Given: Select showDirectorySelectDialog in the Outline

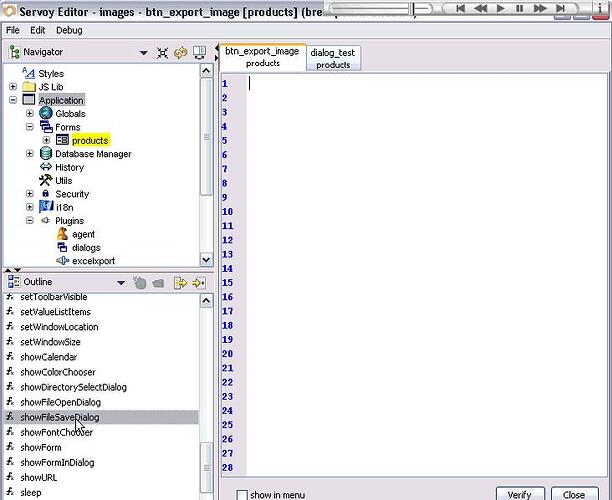Looking at the screenshot, I should click(101, 387).
